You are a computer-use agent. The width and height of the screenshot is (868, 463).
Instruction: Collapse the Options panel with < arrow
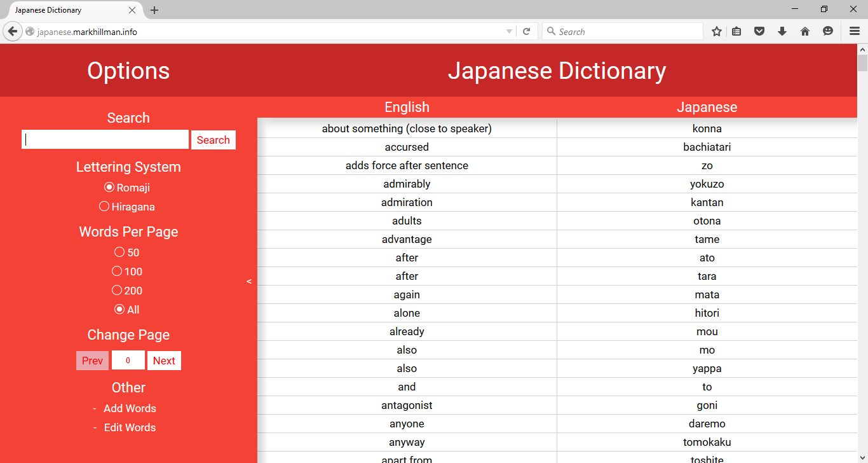(x=249, y=281)
